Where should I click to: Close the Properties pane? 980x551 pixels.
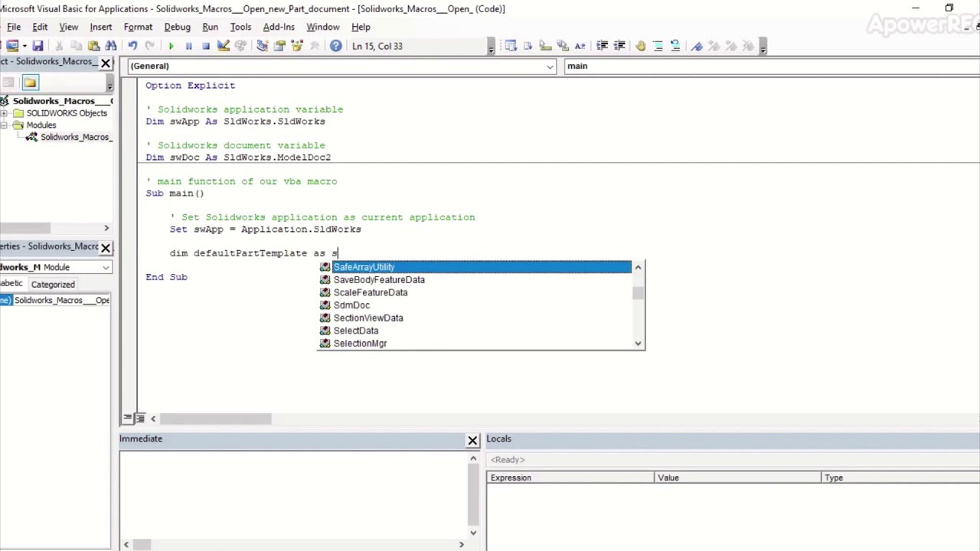tap(106, 247)
